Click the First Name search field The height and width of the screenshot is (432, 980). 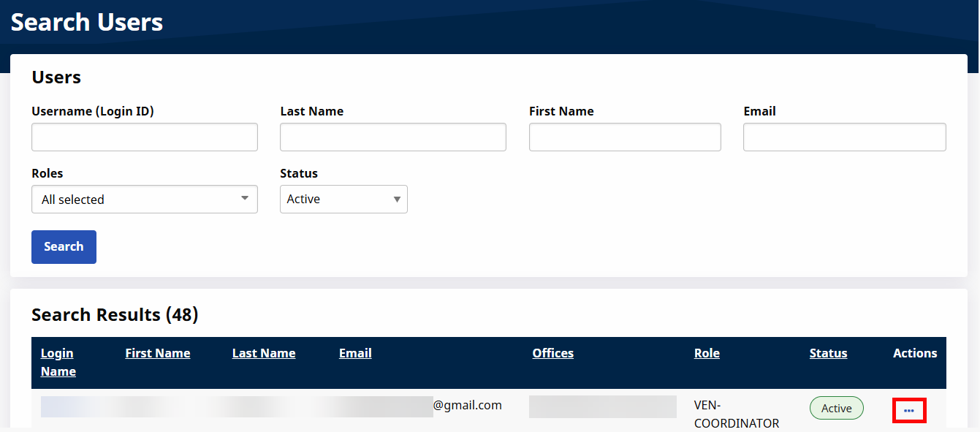625,137
